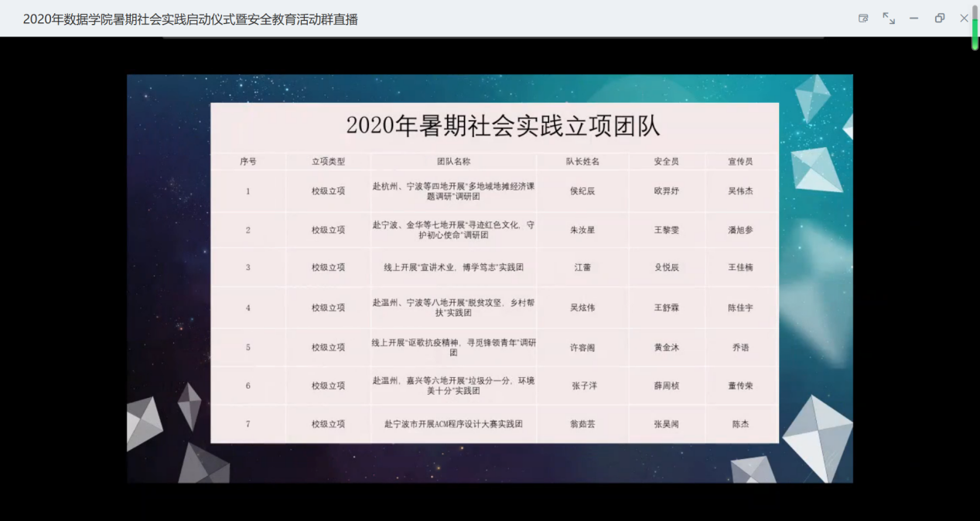Select the 宣传员 column header
980x521 pixels.
point(740,162)
